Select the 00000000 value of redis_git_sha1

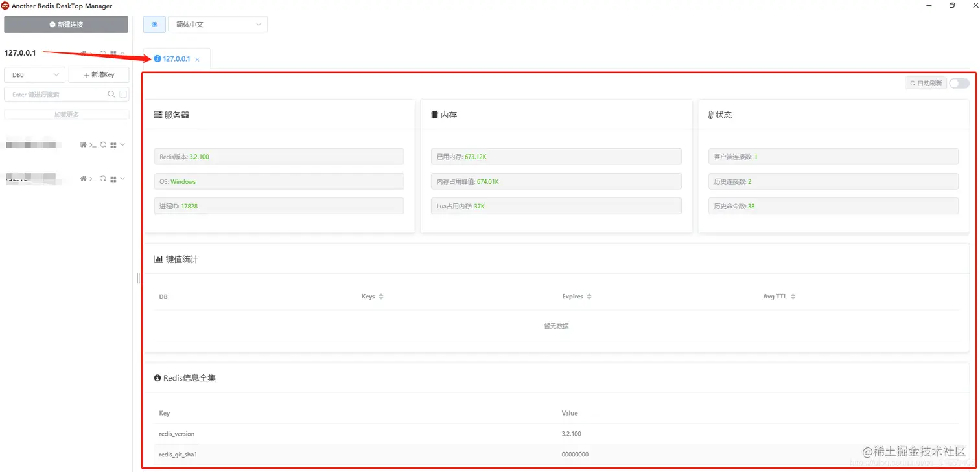point(575,455)
